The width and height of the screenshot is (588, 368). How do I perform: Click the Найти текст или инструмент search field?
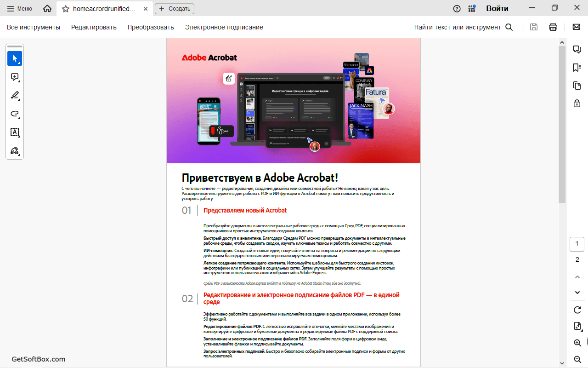pyautogui.click(x=458, y=27)
